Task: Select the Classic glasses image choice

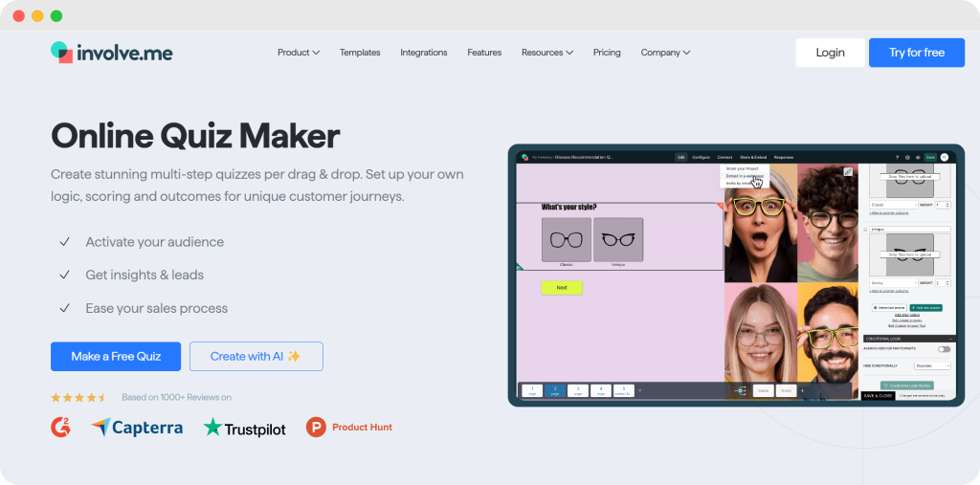Action: tap(567, 240)
